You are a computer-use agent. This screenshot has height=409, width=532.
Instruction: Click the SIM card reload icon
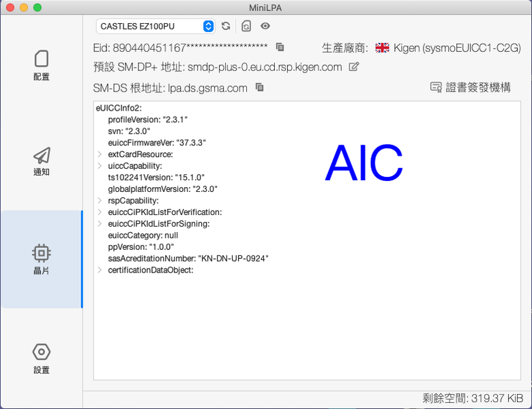point(246,26)
